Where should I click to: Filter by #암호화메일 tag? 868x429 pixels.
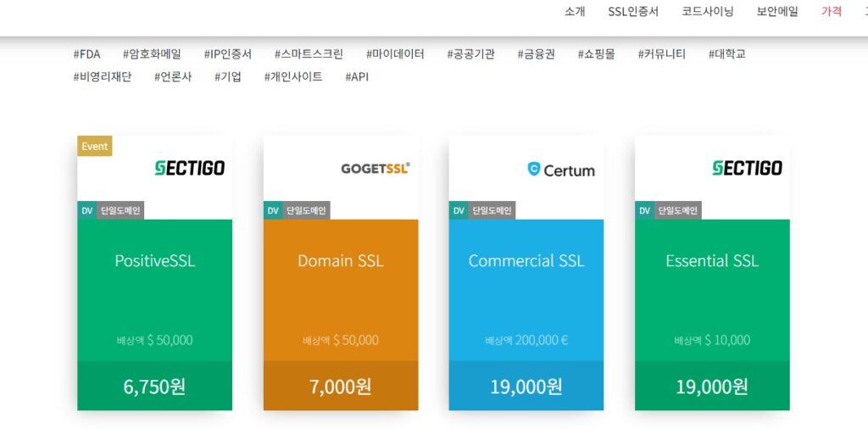(x=152, y=54)
